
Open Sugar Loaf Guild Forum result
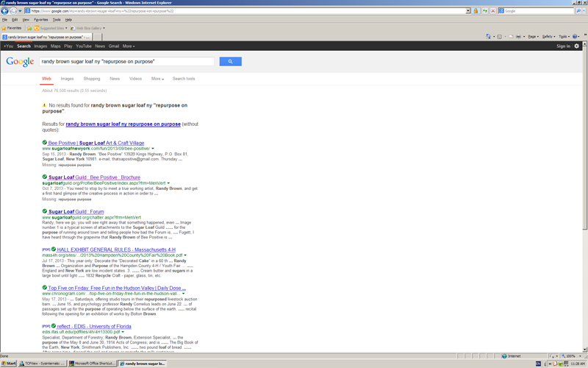click(x=76, y=212)
